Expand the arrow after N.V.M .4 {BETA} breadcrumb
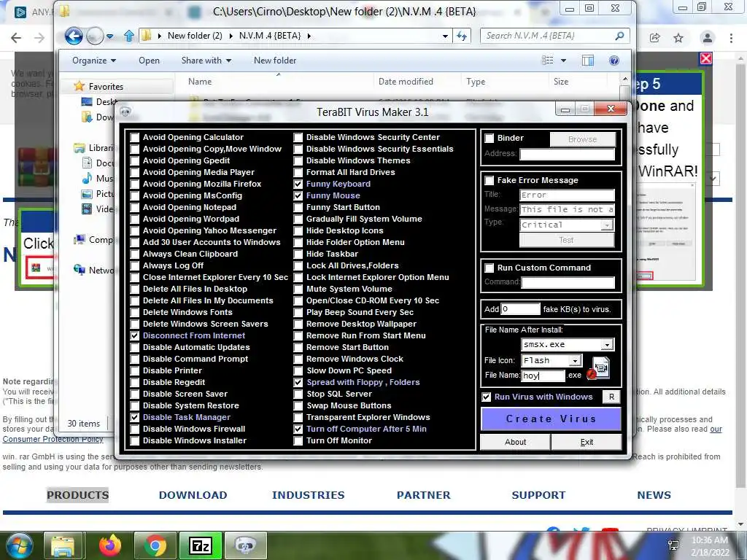The width and height of the screenshot is (747, 560). 309,36
